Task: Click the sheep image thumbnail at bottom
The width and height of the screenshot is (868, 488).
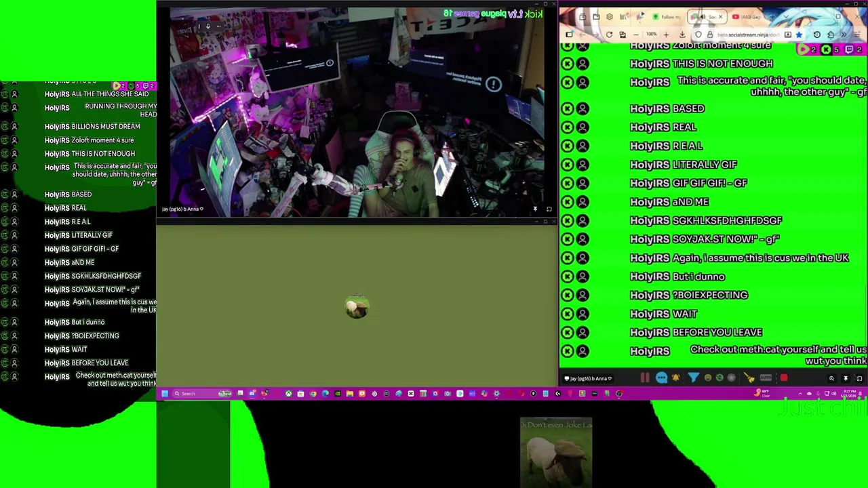Action: coord(556,453)
